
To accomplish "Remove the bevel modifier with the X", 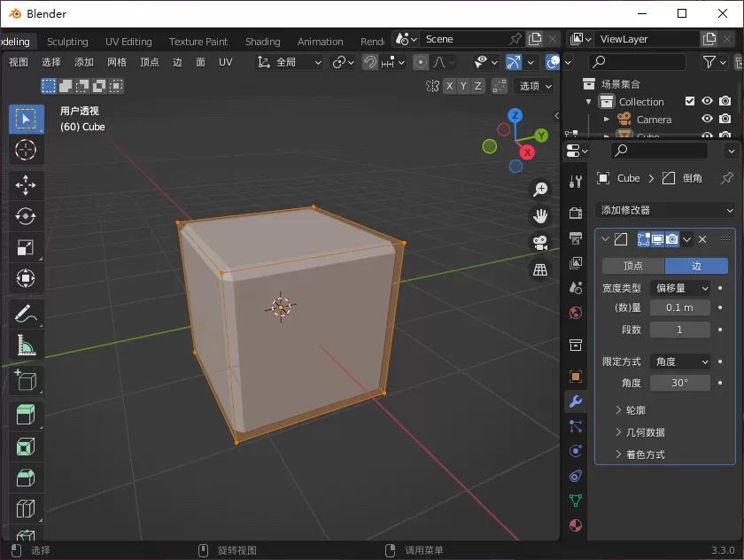I will pyautogui.click(x=702, y=239).
